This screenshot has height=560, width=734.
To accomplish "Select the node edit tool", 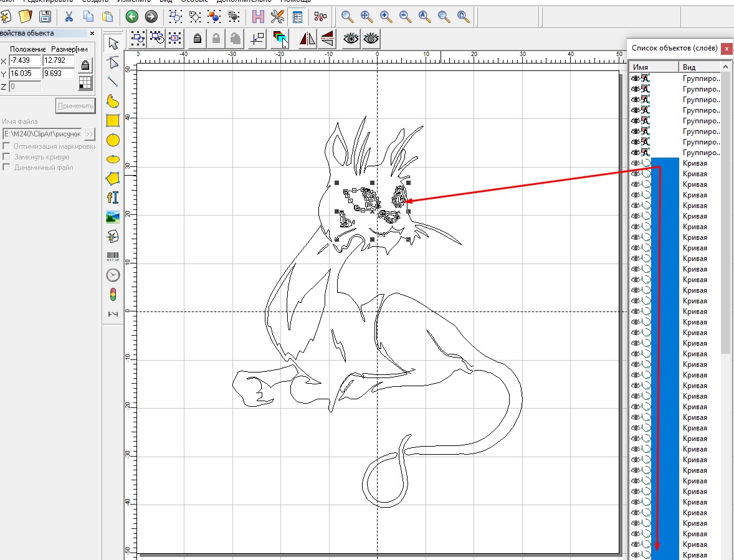I will click(x=113, y=62).
